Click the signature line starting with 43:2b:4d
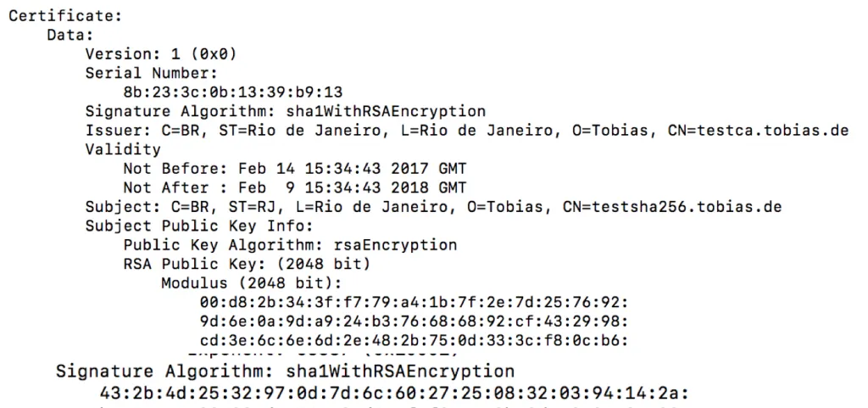 (x=395, y=392)
